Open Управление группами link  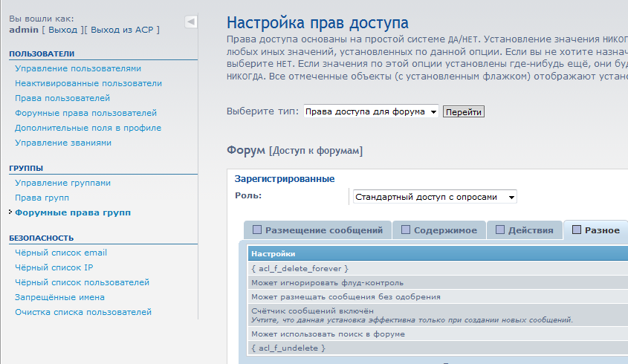[63, 183]
